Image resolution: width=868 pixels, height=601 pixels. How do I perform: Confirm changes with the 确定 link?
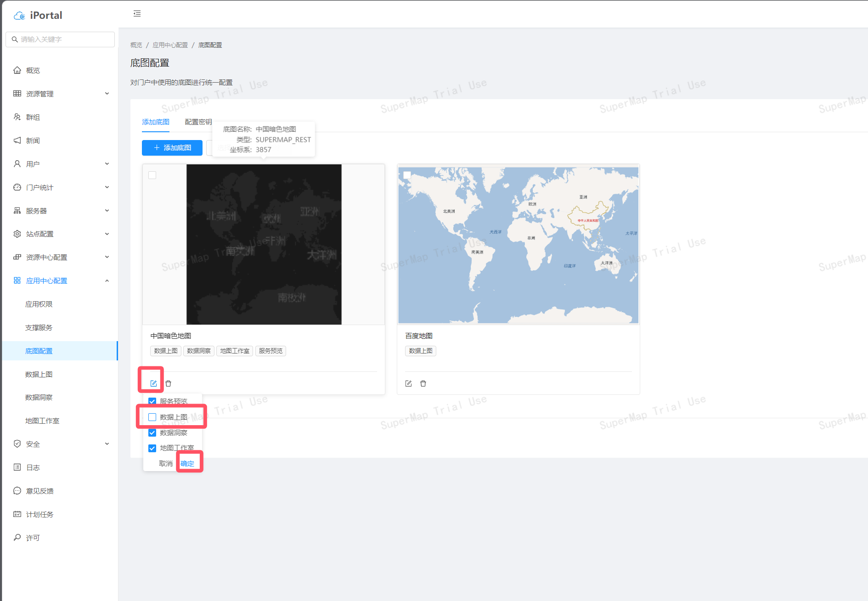188,463
